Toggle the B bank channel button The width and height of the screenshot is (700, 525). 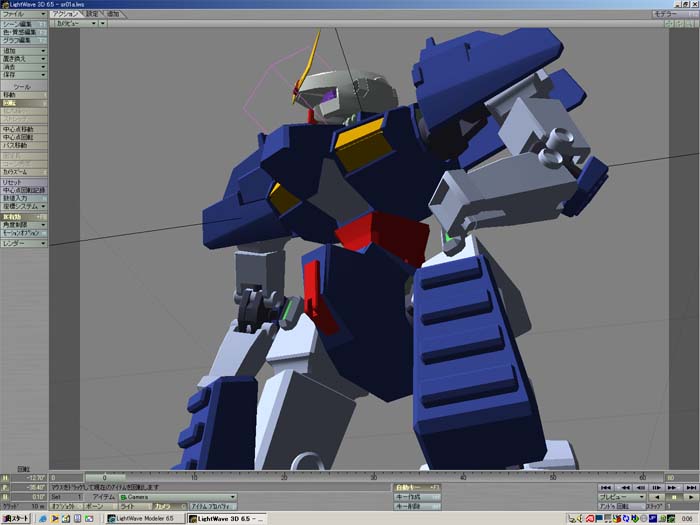[5, 497]
